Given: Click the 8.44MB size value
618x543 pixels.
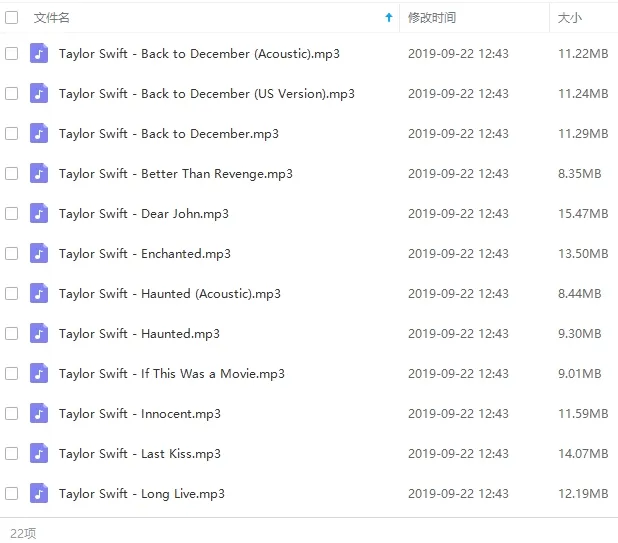Looking at the screenshot, I should point(579,294).
